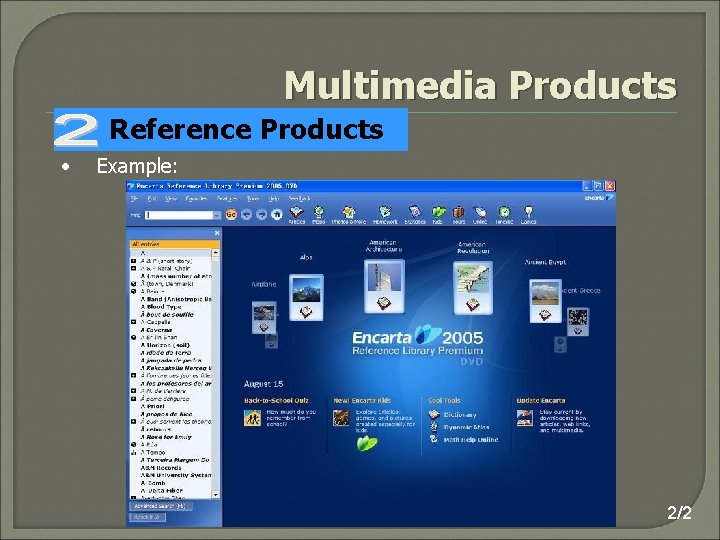Image resolution: width=720 pixels, height=540 pixels.
Task: Click the Math Help Online icon
Action: point(434,439)
